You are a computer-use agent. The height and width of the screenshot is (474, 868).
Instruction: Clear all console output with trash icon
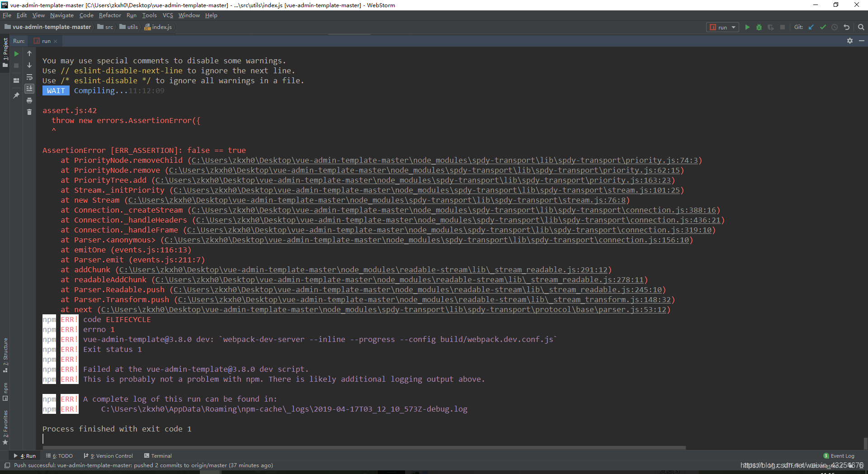pos(29,112)
